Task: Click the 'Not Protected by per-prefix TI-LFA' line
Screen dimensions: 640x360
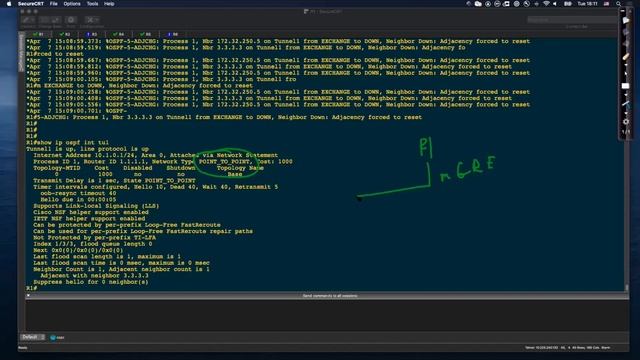Action: [x=94, y=238]
